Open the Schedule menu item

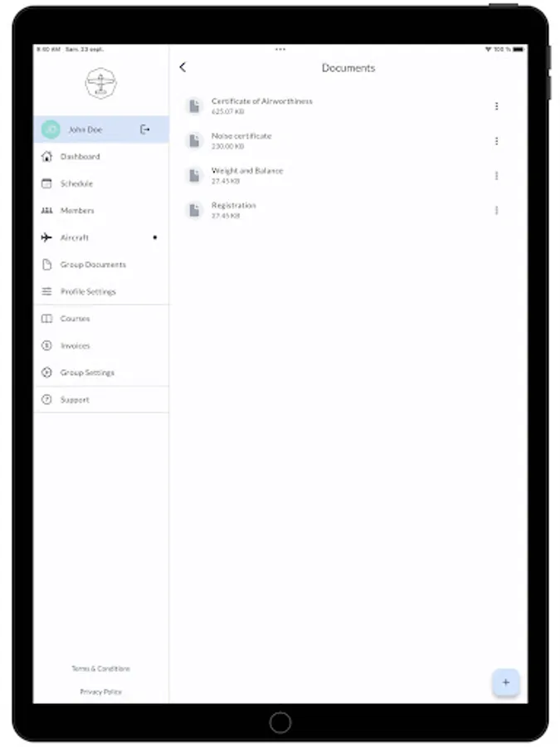point(101,183)
